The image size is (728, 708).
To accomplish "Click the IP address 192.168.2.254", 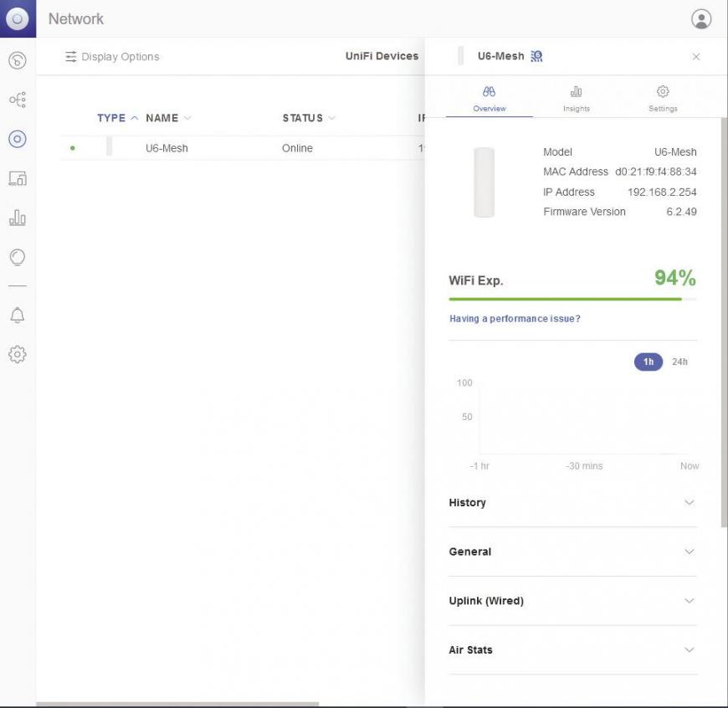I will (662, 192).
